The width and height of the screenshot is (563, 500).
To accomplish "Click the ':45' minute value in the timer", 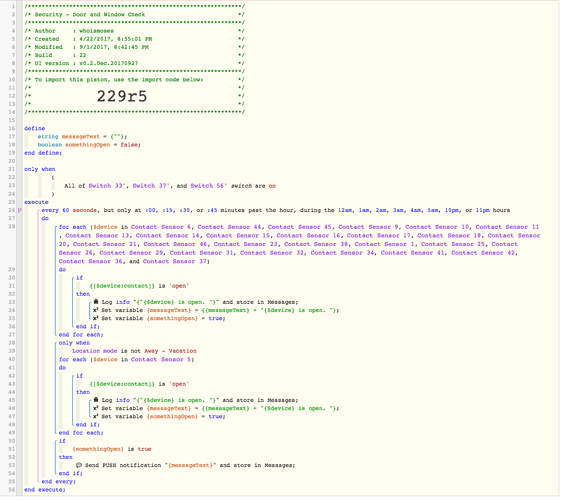I will click(x=212, y=211).
